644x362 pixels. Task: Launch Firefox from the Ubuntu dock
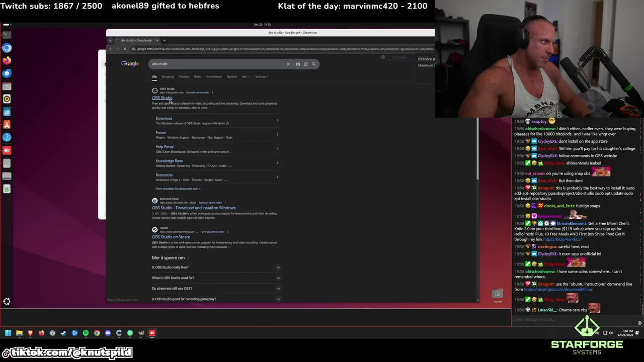coord(7,60)
